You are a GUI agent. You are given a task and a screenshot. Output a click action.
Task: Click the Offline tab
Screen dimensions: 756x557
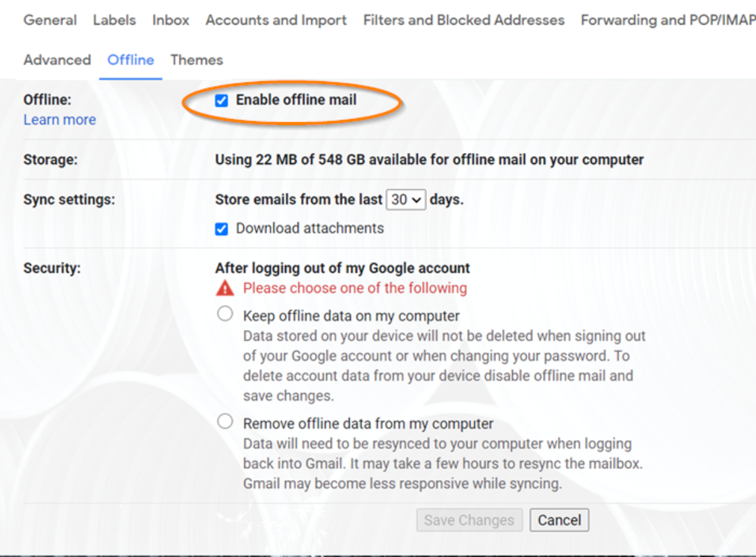(x=130, y=60)
